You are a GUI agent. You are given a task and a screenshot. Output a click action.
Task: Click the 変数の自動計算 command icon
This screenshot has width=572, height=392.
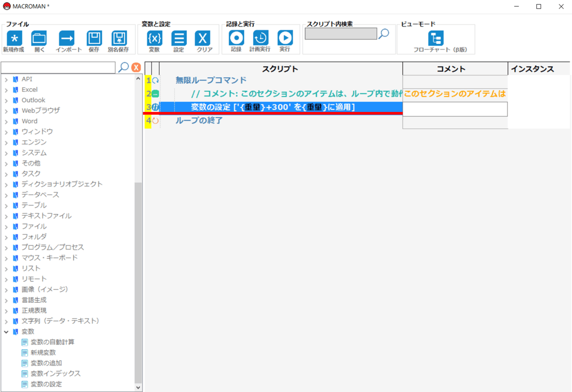point(25,342)
